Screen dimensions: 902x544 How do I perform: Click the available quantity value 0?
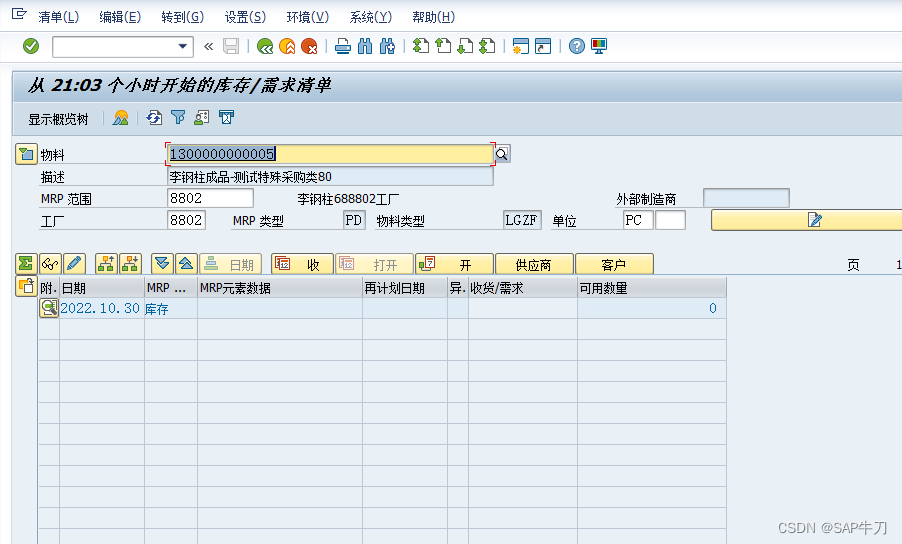(713, 308)
